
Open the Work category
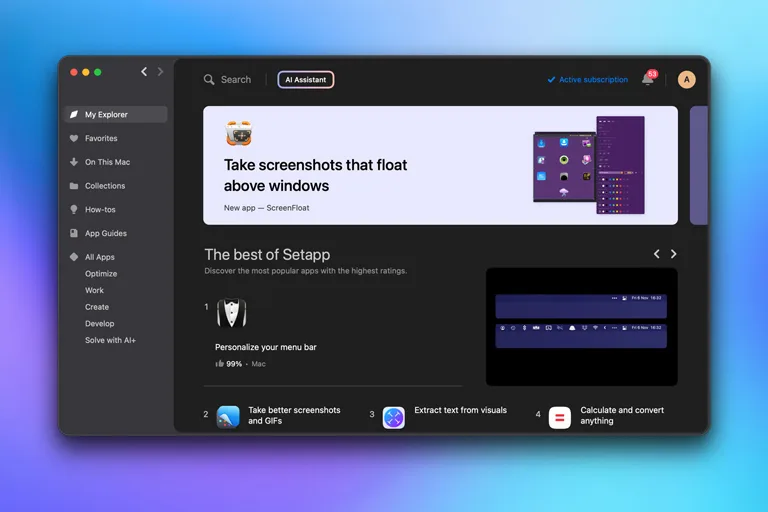pos(94,290)
